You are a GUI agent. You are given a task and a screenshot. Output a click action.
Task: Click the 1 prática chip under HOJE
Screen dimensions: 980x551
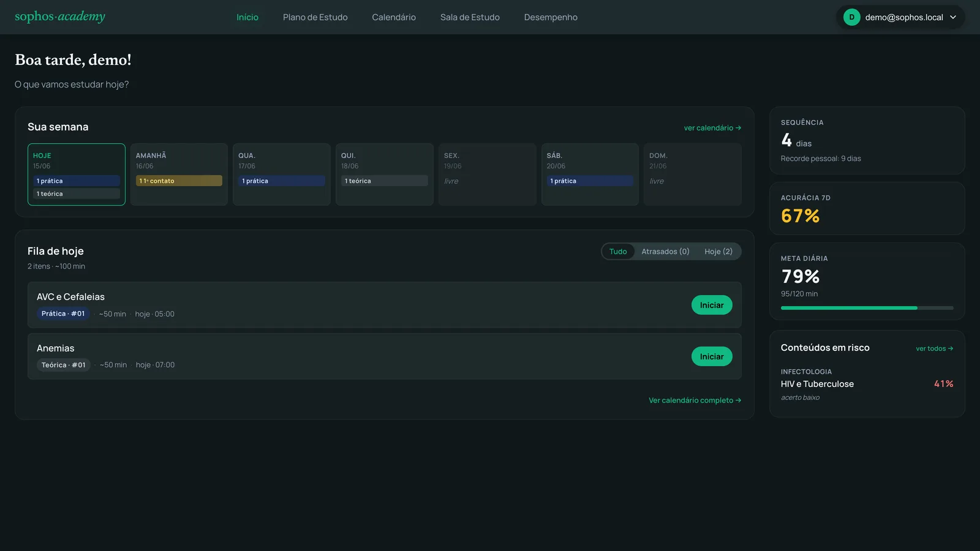[77, 181]
